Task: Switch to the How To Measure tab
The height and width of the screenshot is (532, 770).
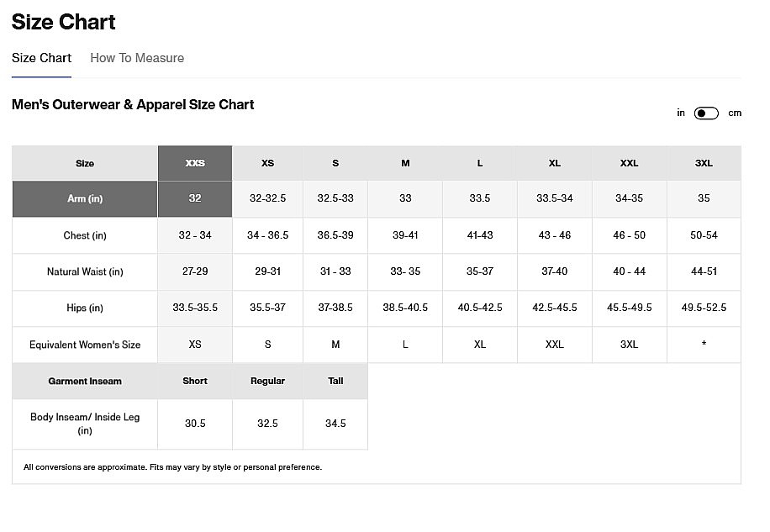Action: click(x=137, y=58)
